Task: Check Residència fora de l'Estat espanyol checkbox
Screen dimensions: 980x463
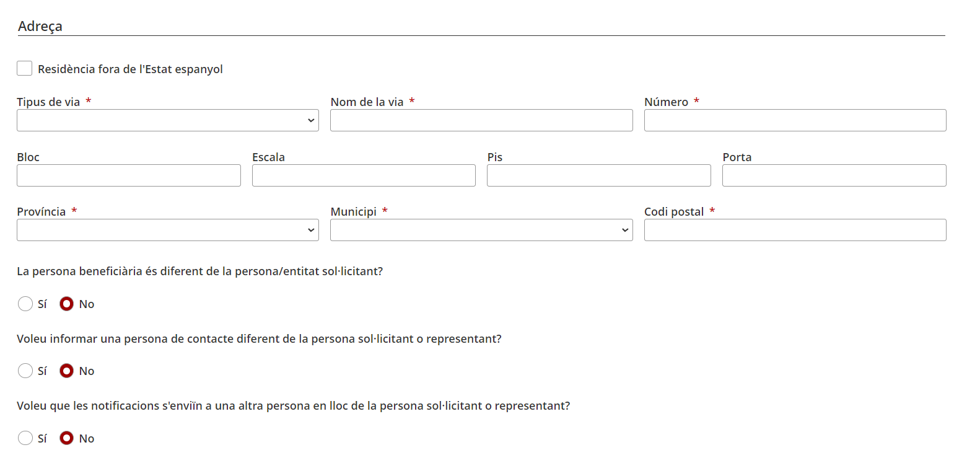Action: click(25, 68)
